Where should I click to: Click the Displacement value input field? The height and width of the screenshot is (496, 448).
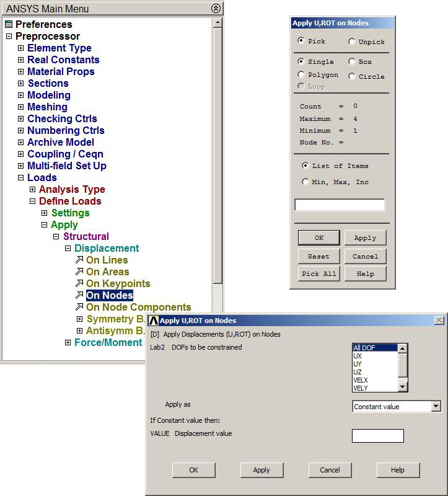pyautogui.click(x=377, y=436)
